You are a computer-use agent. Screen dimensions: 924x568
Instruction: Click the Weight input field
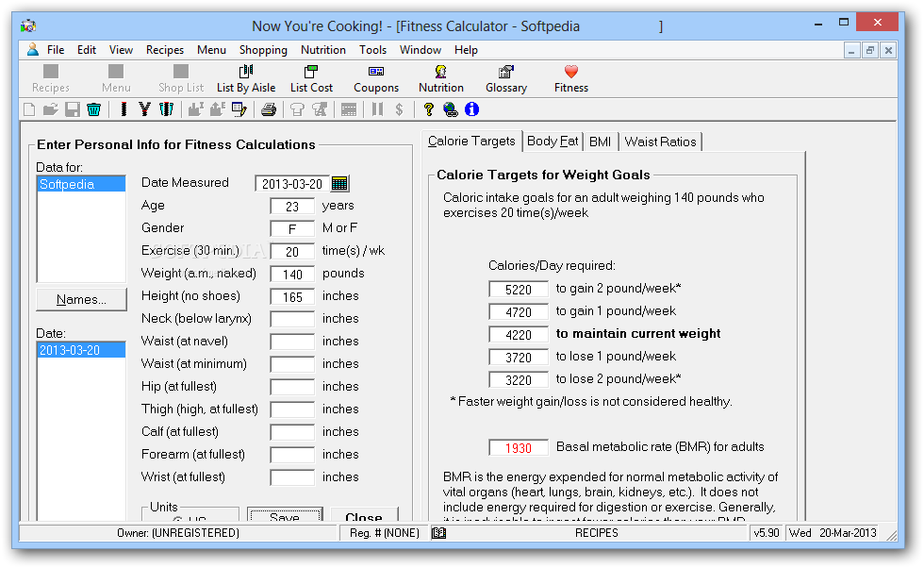(x=292, y=275)
